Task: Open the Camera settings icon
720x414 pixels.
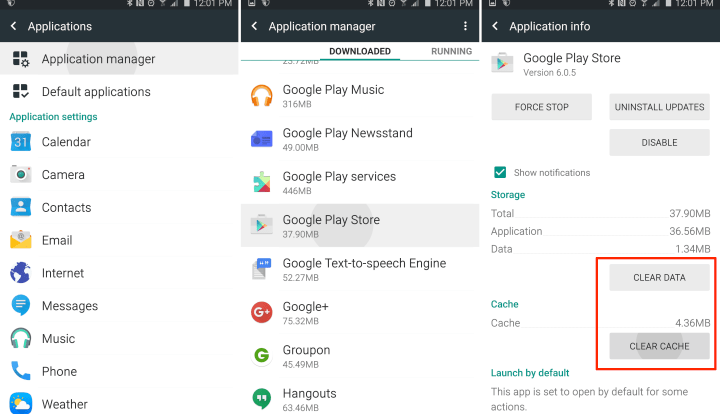Action: (x=21, y=175)
